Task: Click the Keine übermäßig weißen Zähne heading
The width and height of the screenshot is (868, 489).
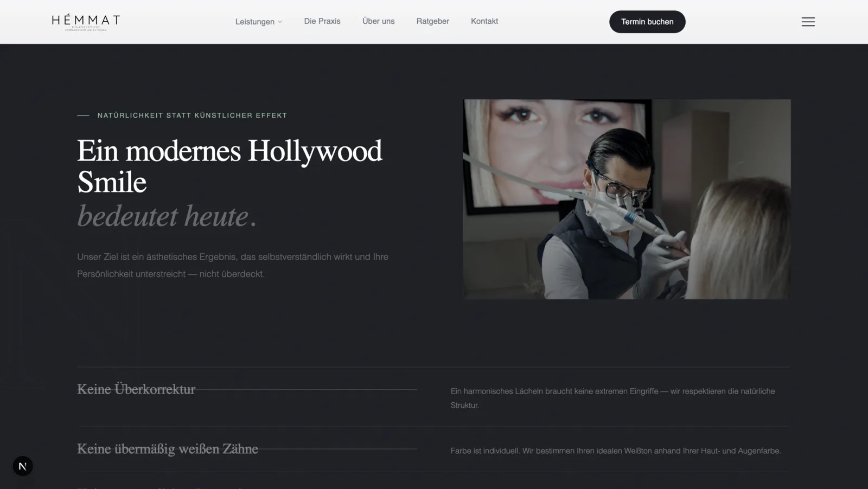Action: coord(167,449)
